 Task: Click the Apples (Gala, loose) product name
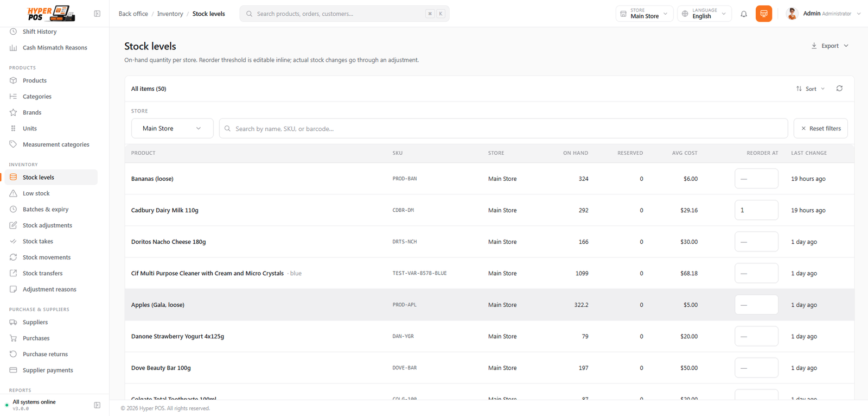158,305
